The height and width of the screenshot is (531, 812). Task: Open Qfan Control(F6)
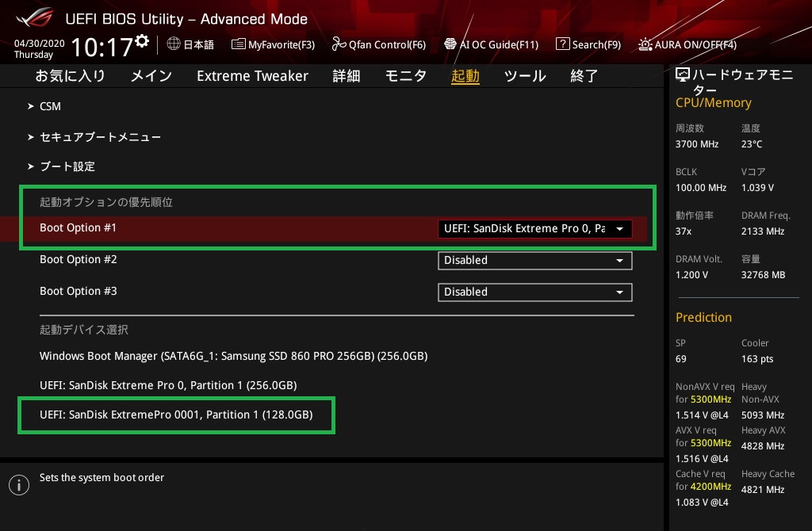coord(379,44)
